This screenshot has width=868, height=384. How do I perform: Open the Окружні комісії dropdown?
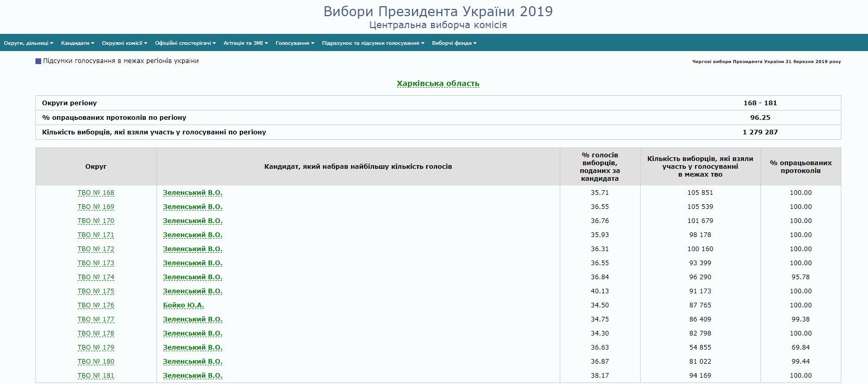124,43
